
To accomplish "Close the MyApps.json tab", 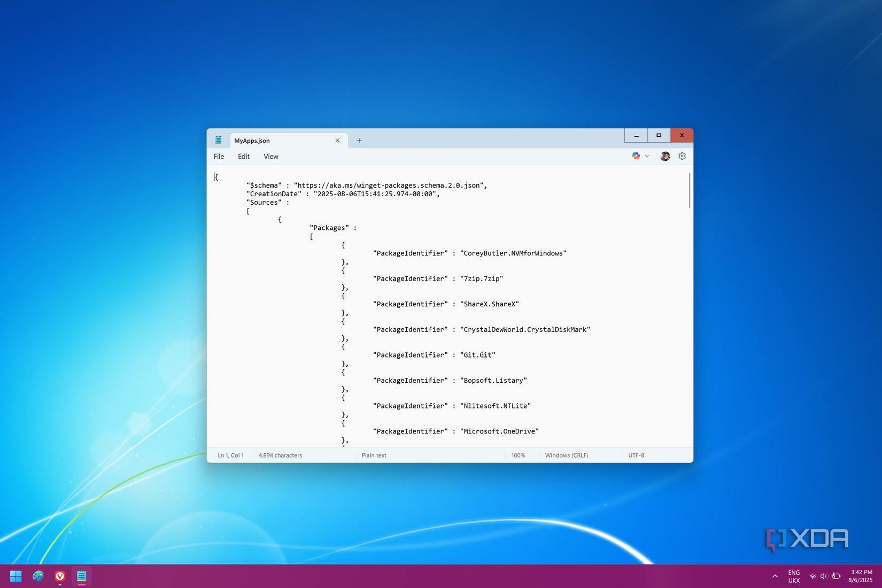I will (337, 140).
